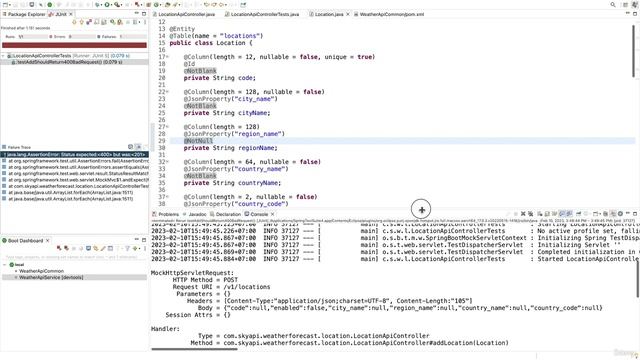This screenshot has width=640, height=360.
Task: Collapse the LocationApiControllerTests test node
Action: point(3,56)
